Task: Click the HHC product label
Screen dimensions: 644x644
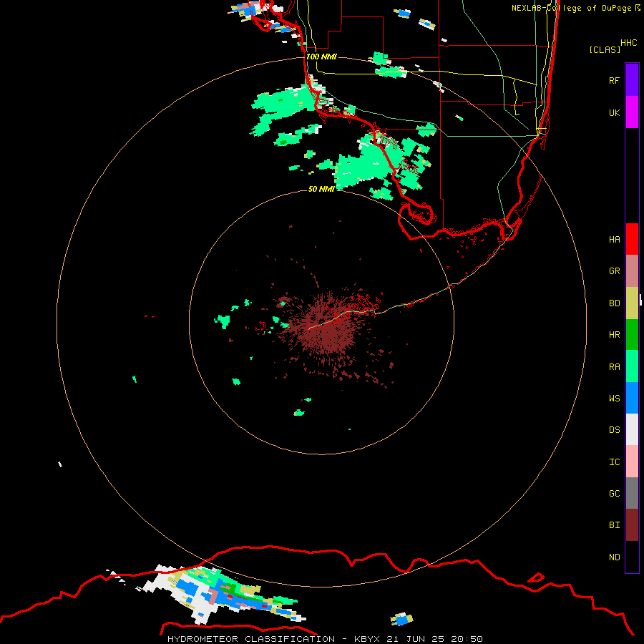Action: click(628, 43)
